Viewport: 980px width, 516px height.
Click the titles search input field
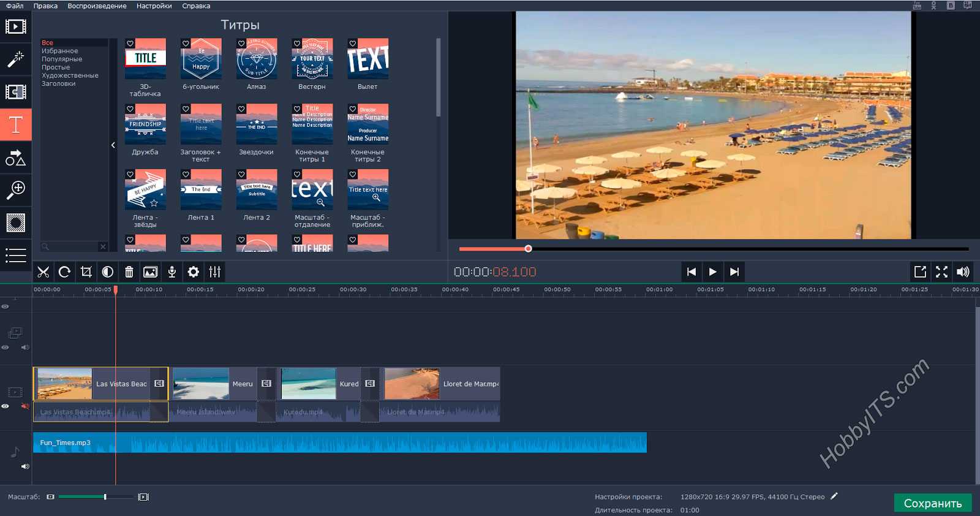[x=69, y=246]
